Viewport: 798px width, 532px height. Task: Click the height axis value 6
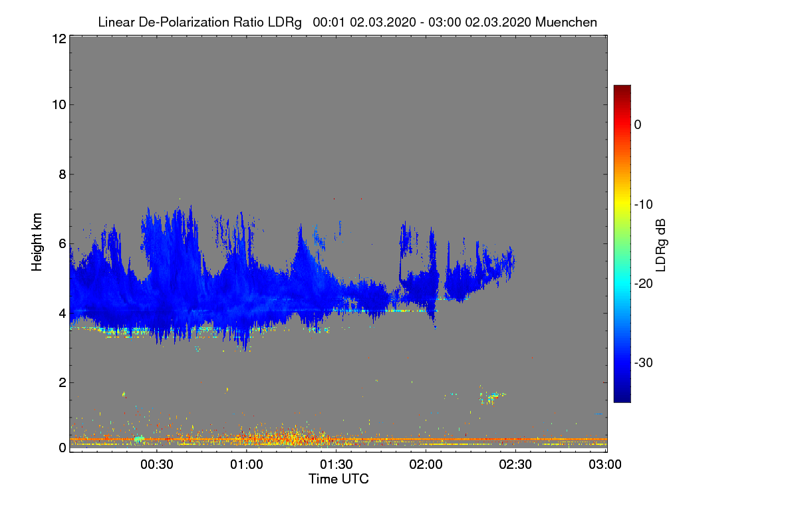coord(62,243)
